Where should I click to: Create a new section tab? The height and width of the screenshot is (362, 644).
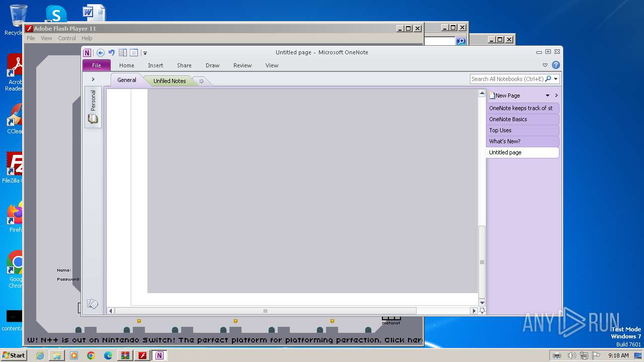[201, 81]
